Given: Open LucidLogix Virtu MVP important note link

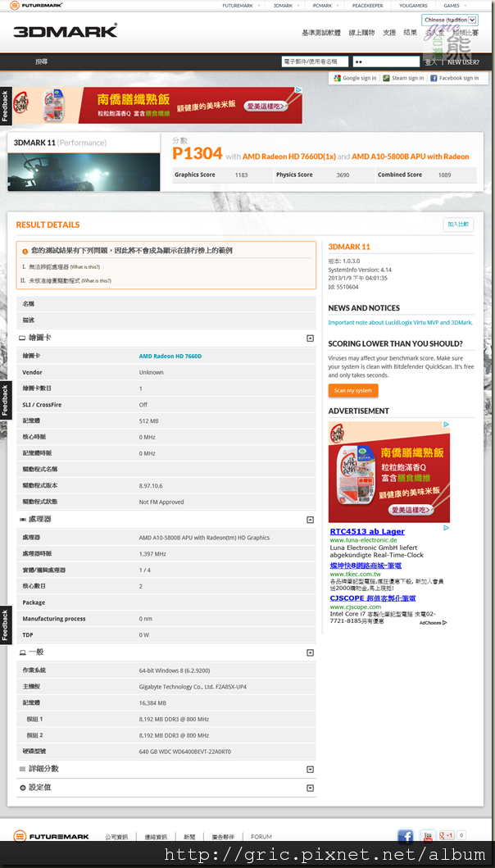Looking at the screenshot, I should [x=400, y=322].
